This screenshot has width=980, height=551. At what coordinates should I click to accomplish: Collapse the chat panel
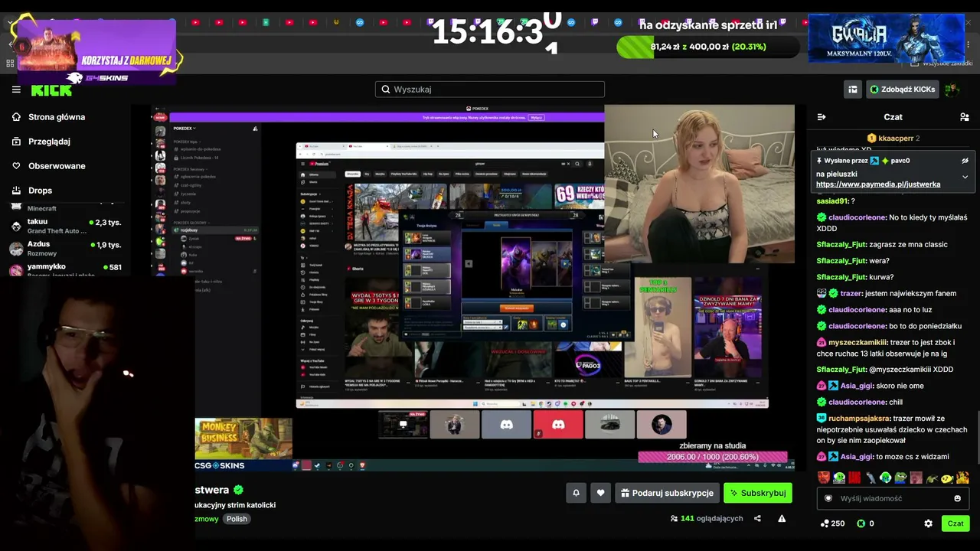822,117
